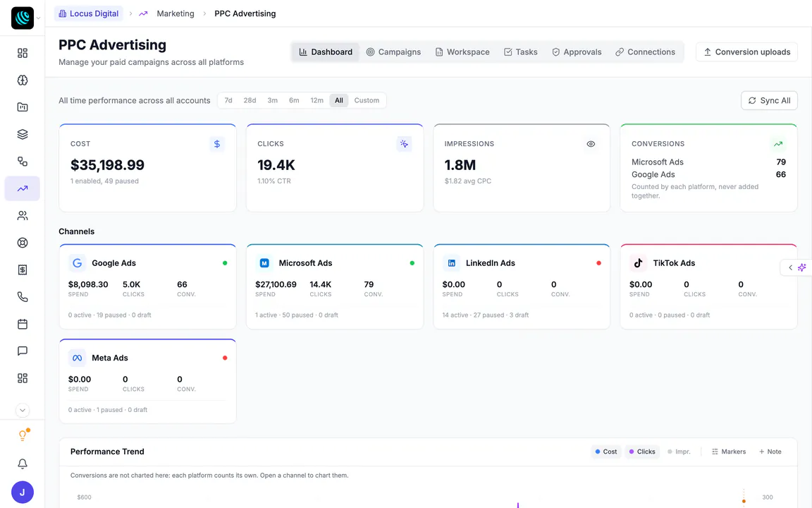
Task: Open the lightbulb ideas icon
Action: [x=23, y=435]
